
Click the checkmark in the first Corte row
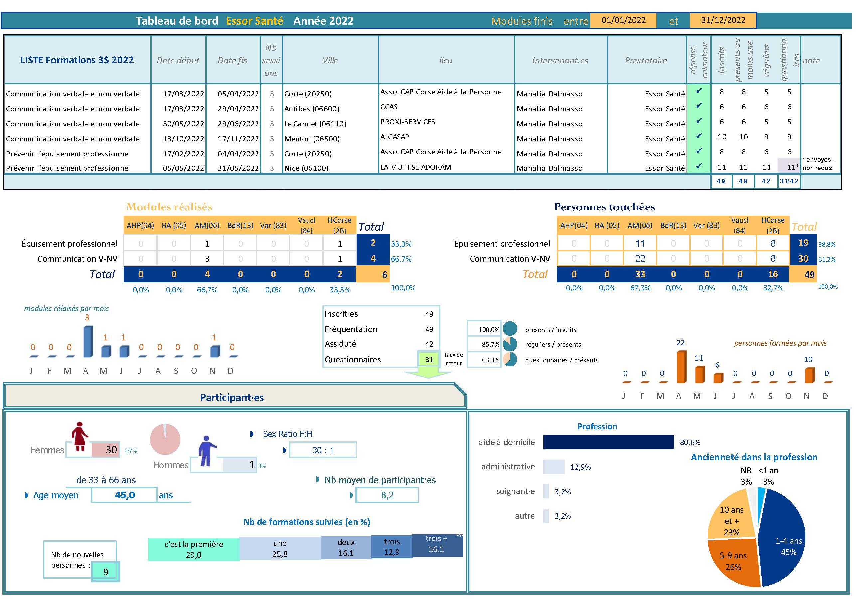coord(699,90)
